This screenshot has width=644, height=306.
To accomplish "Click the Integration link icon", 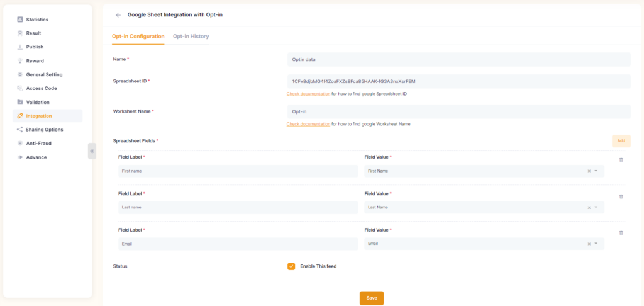I will coord(19,116).
